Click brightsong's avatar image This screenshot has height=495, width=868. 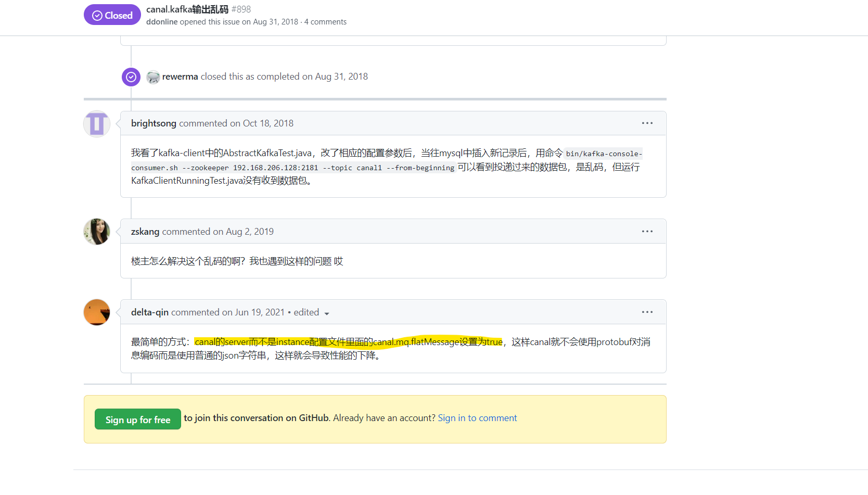(x=97, y=124)
